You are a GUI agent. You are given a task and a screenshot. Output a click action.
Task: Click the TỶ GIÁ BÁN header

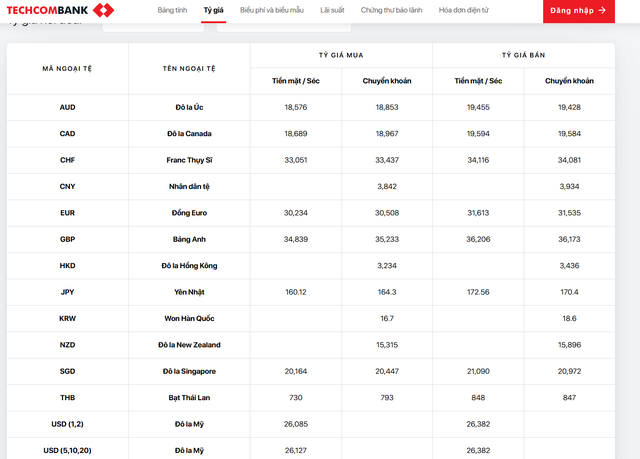click(524, 55)
